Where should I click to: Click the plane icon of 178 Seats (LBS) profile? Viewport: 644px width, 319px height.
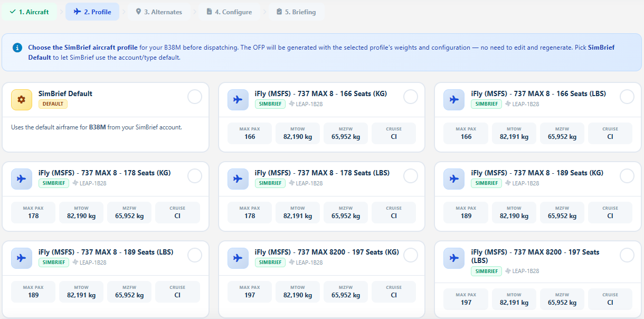point(238,179)
